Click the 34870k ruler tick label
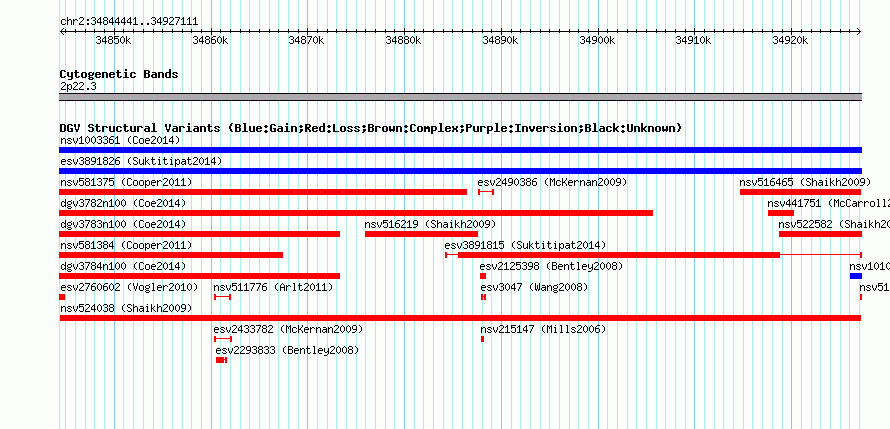The height and width of the screenshot is (429, 890). [307, 40]
